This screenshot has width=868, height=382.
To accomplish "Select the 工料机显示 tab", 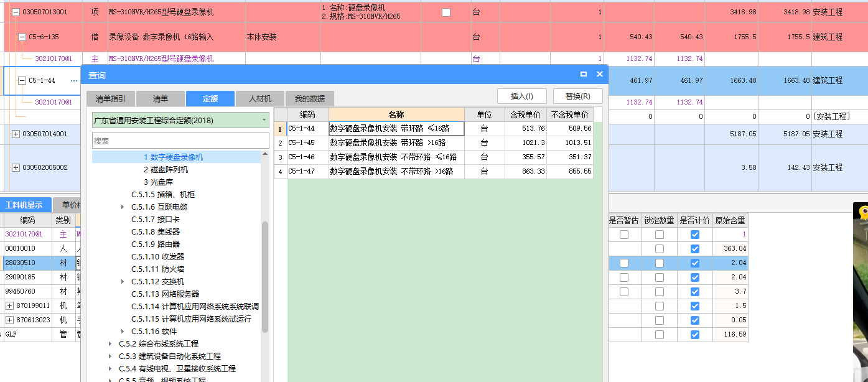I will pyautogui.click(x=24, y=205).
